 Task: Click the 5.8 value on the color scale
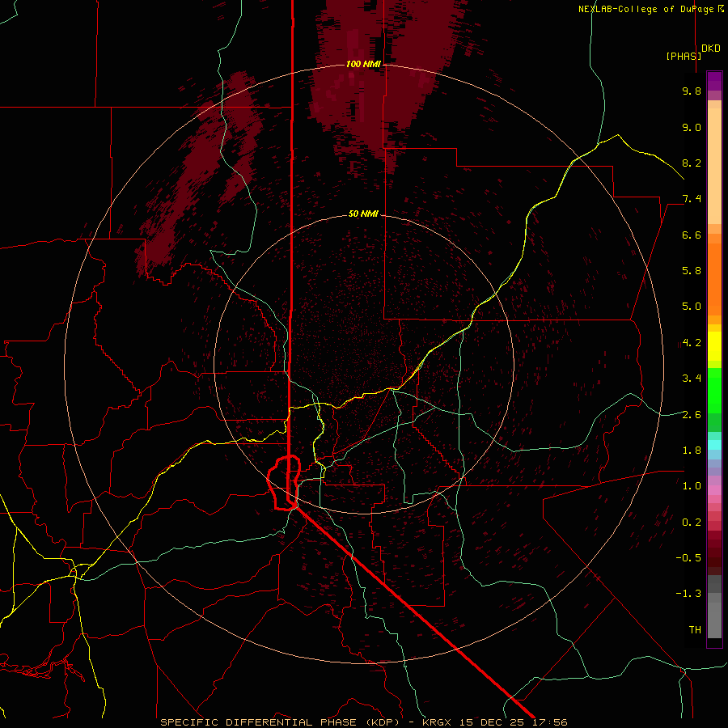pos(692,271)
